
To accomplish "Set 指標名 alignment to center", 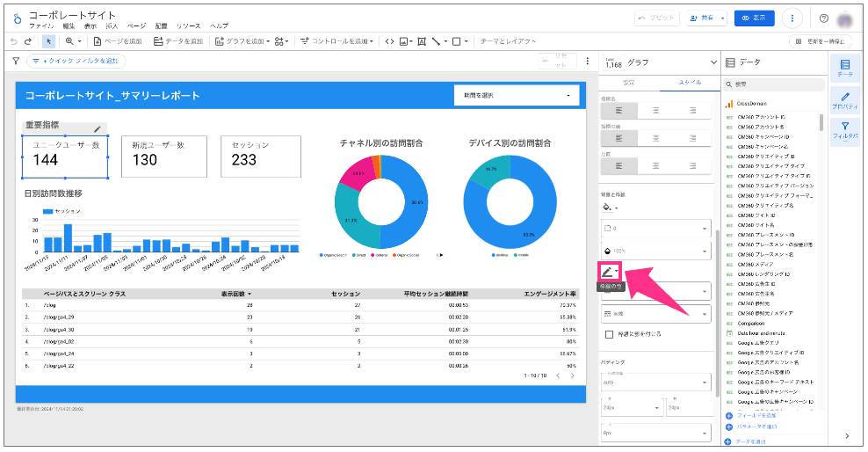I will coord(656,111).
